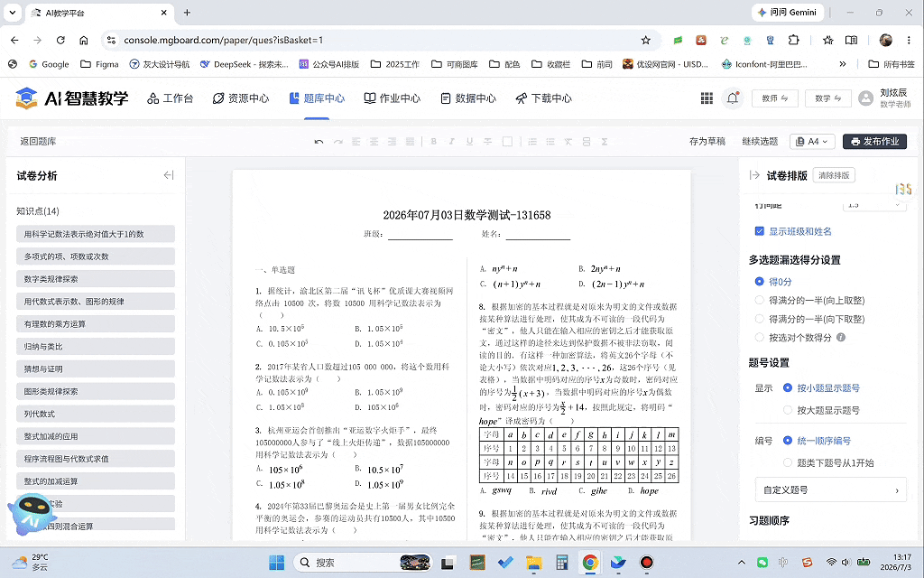Image resolution: width=924 pixels, height=578 pixels.
Task: Click the 返回题库 link
Action: (38, 142)
